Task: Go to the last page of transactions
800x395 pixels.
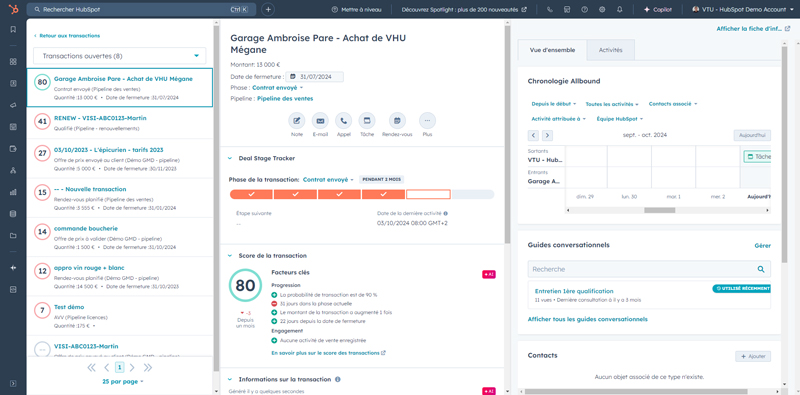Action: (147, 367)
